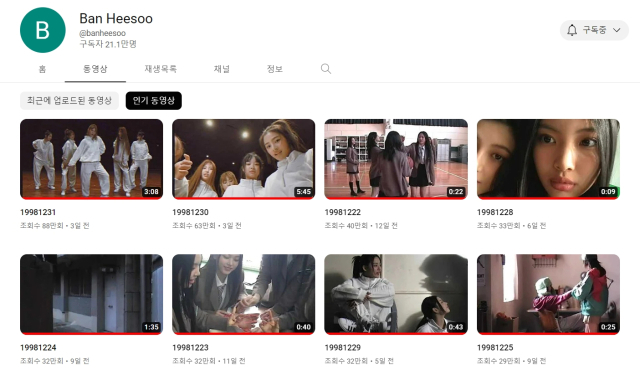Viewport: 640px width, 370px height.
Task: Expand the 구독중 subscription dropdown chevron
Action: coord(617,30)
